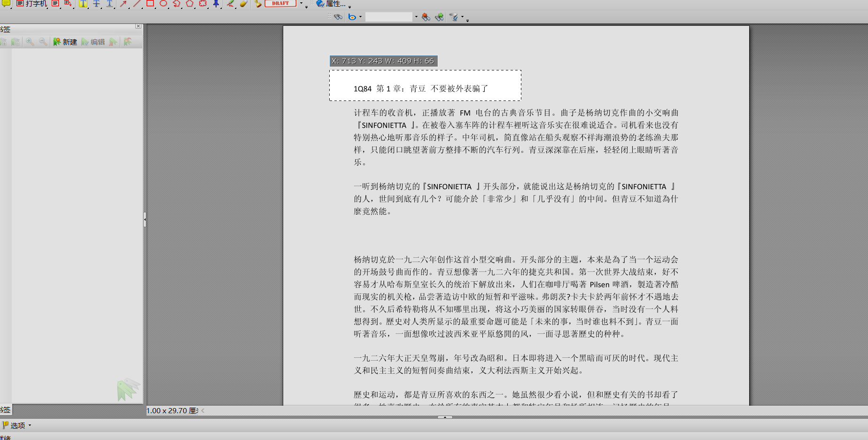This screenshot has height=440, width=868.
Task: Select the cloud shape tool
Action: (x=203, y=4)
